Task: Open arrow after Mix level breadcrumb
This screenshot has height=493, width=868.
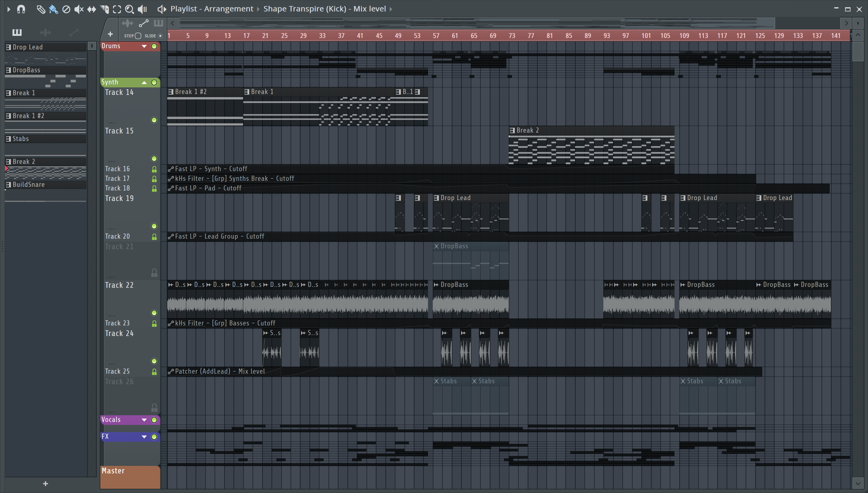Action: (391, 9)
